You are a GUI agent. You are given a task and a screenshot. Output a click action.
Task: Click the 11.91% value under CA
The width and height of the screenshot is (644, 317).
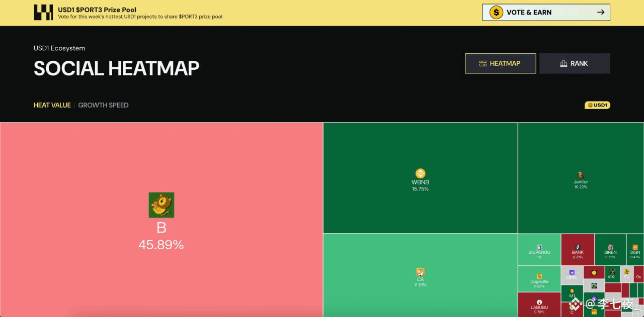coord(420,285)
